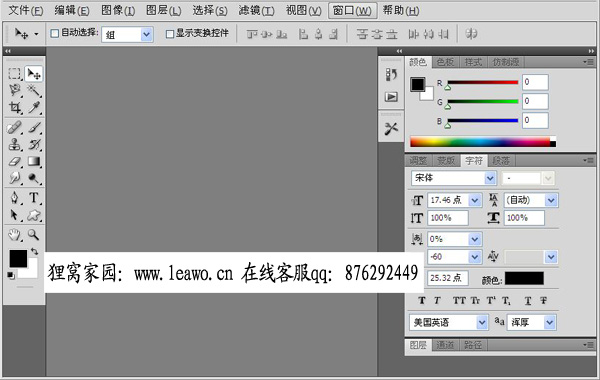Open the (自动) leading dropdown
The width and height of the screenshot is (600, 380).
551,200
